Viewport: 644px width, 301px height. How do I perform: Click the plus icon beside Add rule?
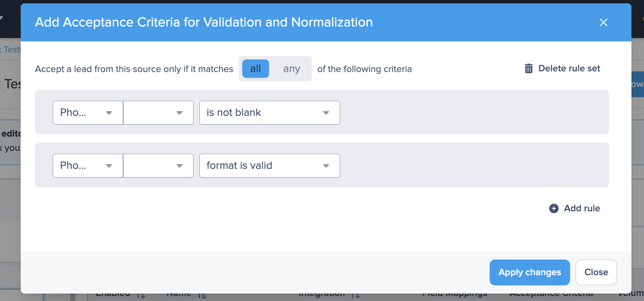pos(554,208)
